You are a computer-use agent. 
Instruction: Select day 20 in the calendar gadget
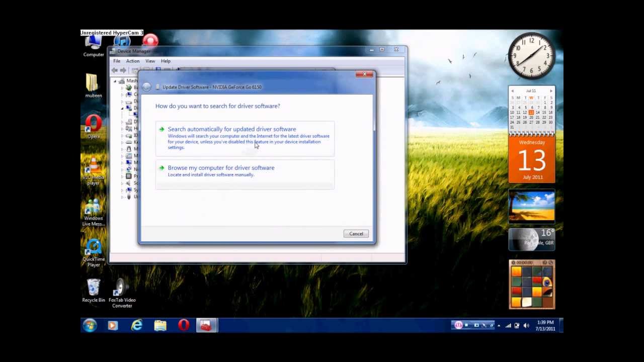pos(531,117)
